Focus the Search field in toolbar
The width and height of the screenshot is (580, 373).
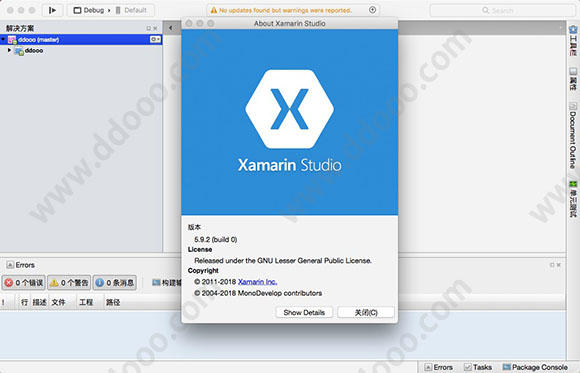click(x=502, y=10)
